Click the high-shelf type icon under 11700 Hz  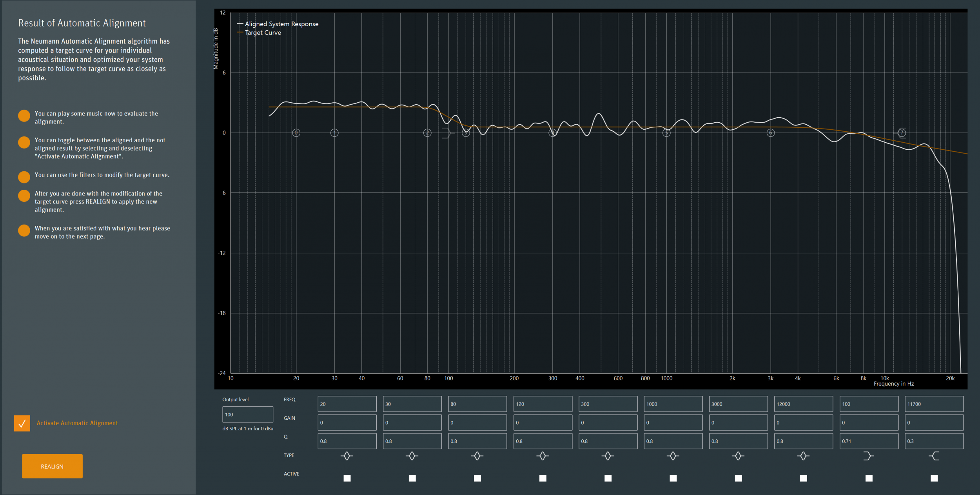[934, 456]
